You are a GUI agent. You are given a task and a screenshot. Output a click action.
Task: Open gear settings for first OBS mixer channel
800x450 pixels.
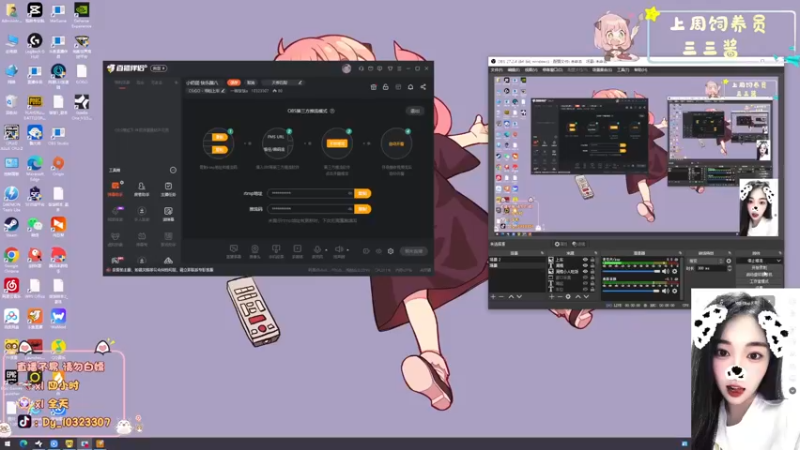(x=674, y=271)
